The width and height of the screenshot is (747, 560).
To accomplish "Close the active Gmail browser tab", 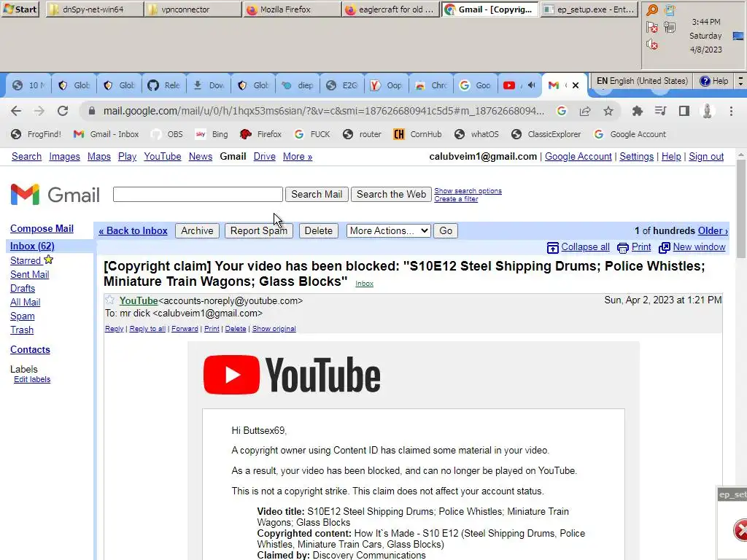I will (576, 85).
